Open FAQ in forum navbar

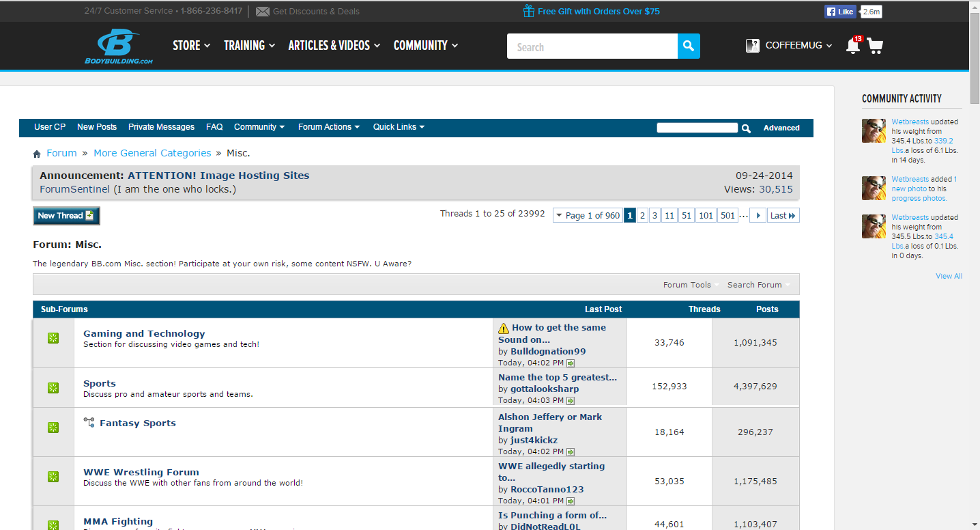(x=214, y=127)
